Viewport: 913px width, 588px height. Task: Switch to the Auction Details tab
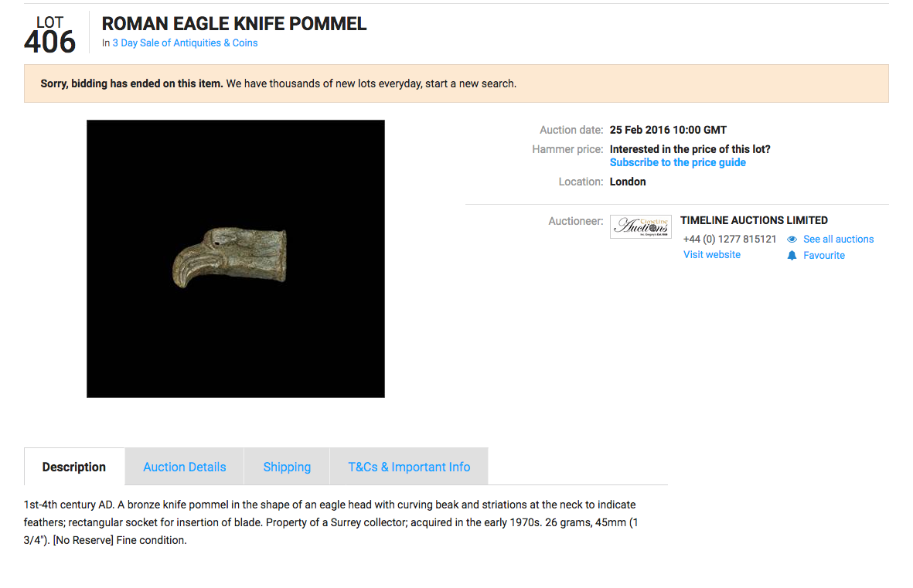[x=185, y=467]
